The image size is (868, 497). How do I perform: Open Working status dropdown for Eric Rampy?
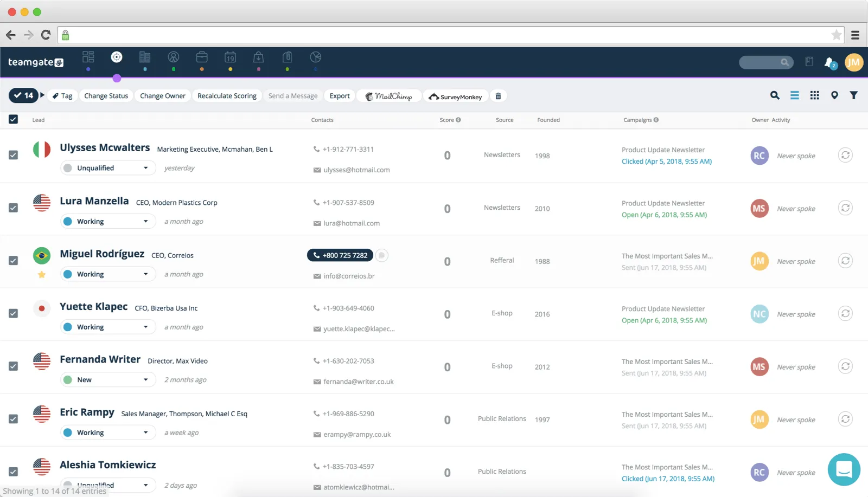tap(108, 433)
